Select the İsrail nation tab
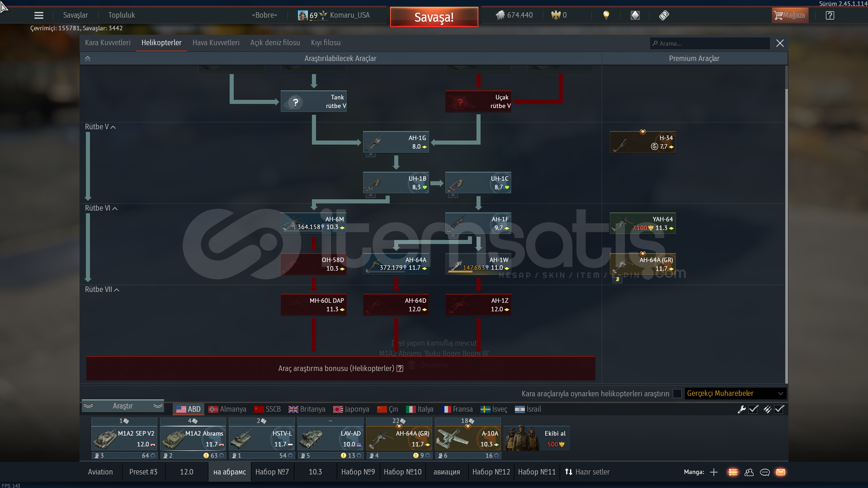The width and height of the screenshot is (868, 488). tap(528, 409)
